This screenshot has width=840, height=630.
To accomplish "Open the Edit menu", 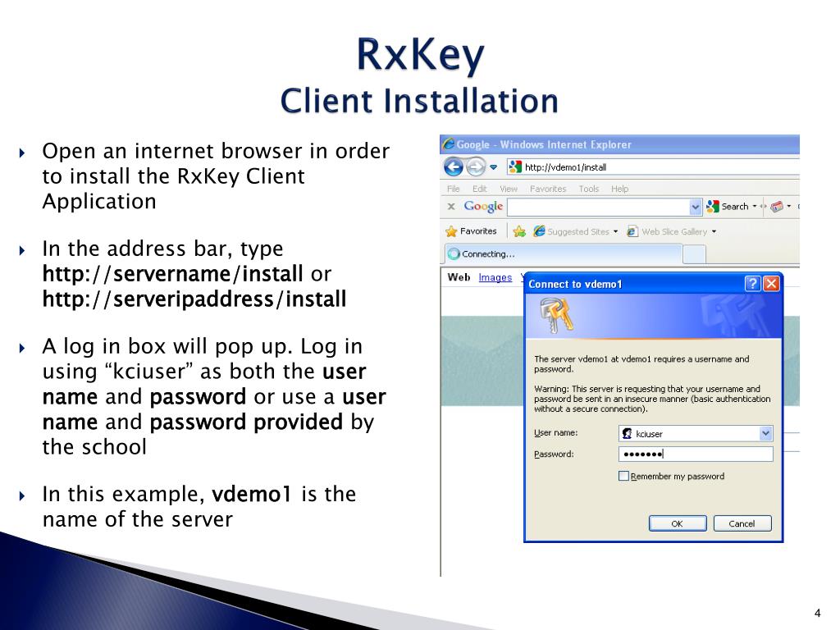I will tap(479, 189).
